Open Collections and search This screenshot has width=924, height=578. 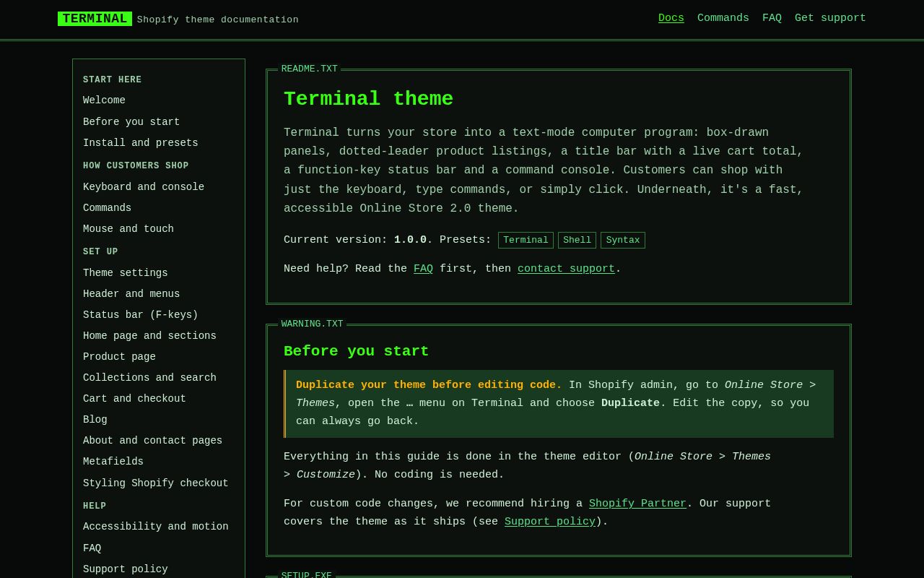point(149,378)
